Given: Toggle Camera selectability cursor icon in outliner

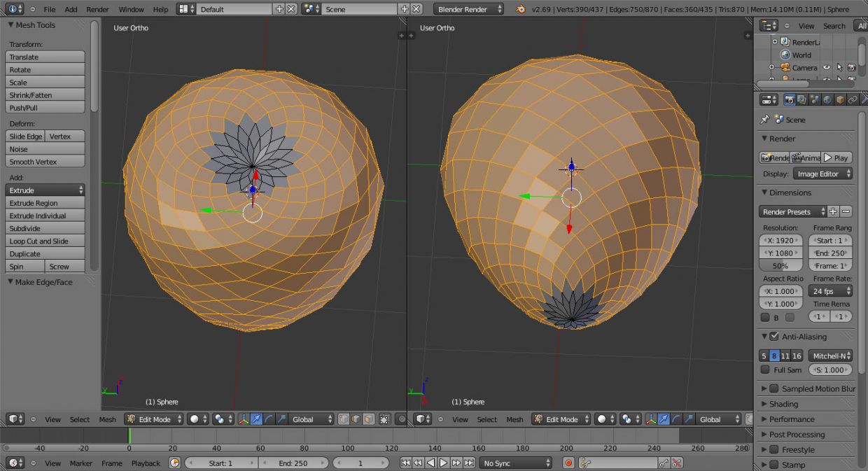Looking at the screenshot, I should point(839,68).
